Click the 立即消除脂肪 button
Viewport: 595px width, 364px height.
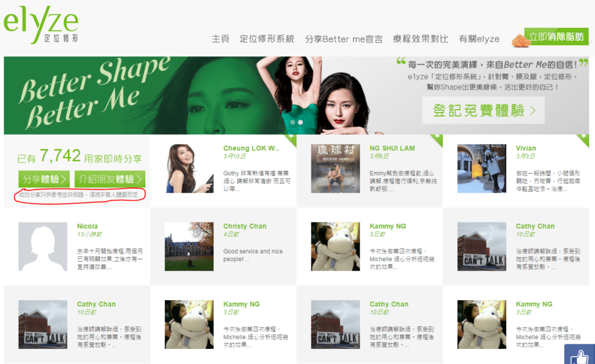pyautogui.click(x=556, y=37)
